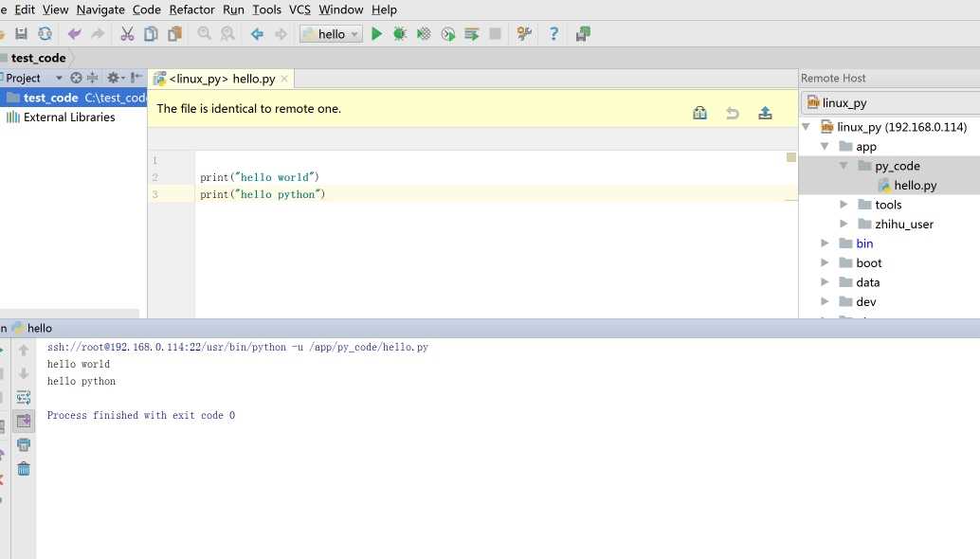Click the rightmost toolbar icon after help
Viewport: 980px width, 559px height.
tap(583, 34)
